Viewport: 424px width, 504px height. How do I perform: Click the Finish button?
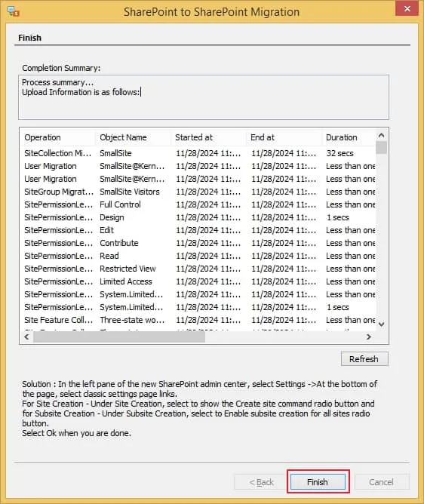tap(318, 482)
